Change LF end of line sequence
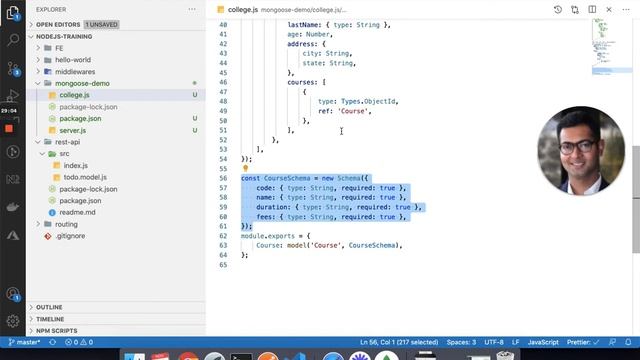Viewport: 640px width, 360px height. [516, 342]
